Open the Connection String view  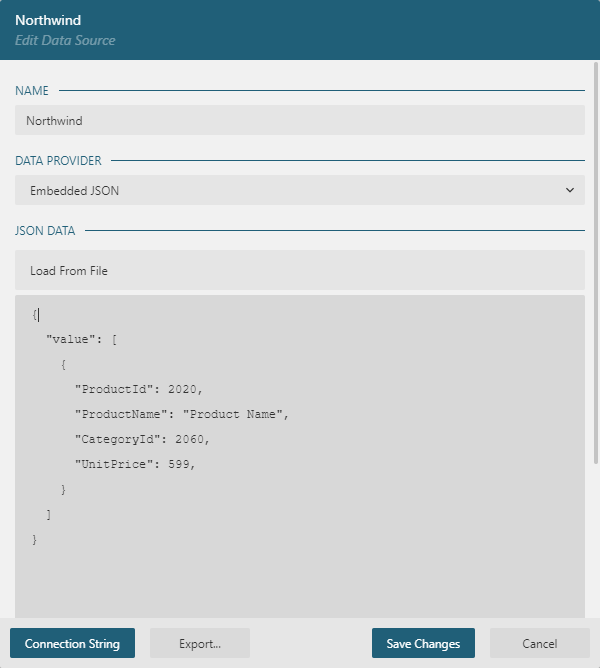[x=72, y=644]
